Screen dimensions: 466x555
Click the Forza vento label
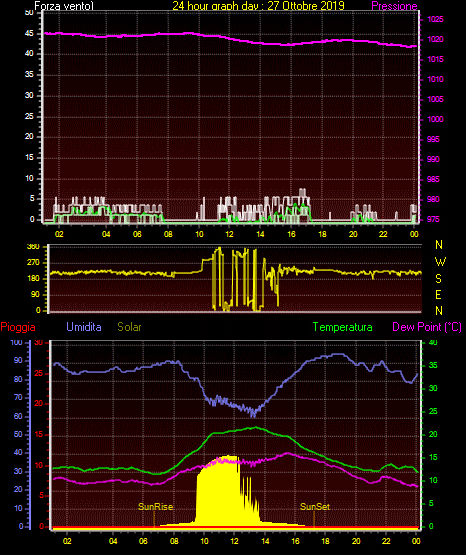(64, 6)
